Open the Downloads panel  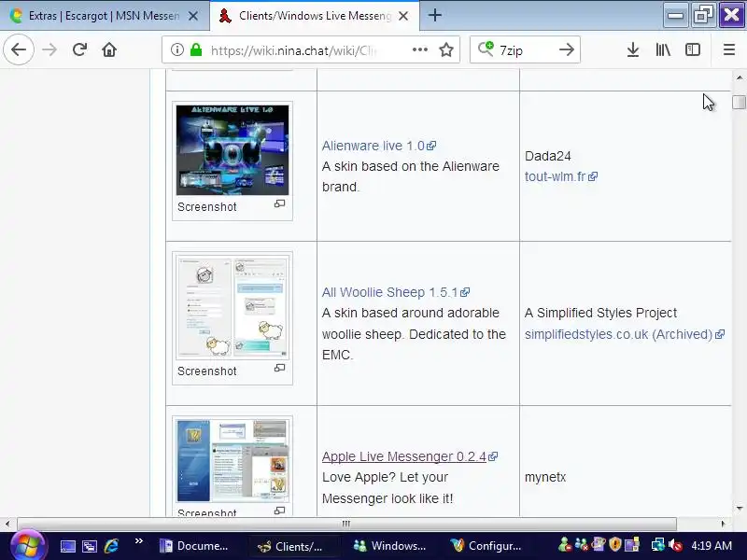point(633,49)
